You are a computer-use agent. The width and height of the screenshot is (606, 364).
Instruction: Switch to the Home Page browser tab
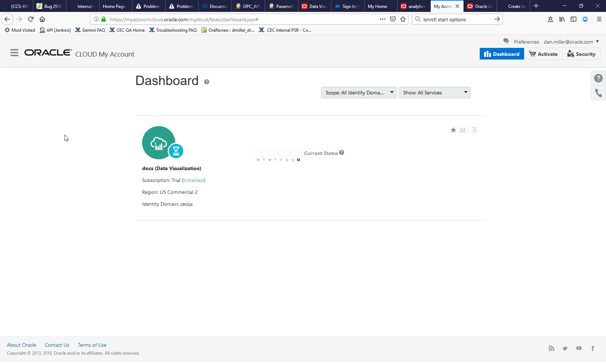(x=116, y=6)
